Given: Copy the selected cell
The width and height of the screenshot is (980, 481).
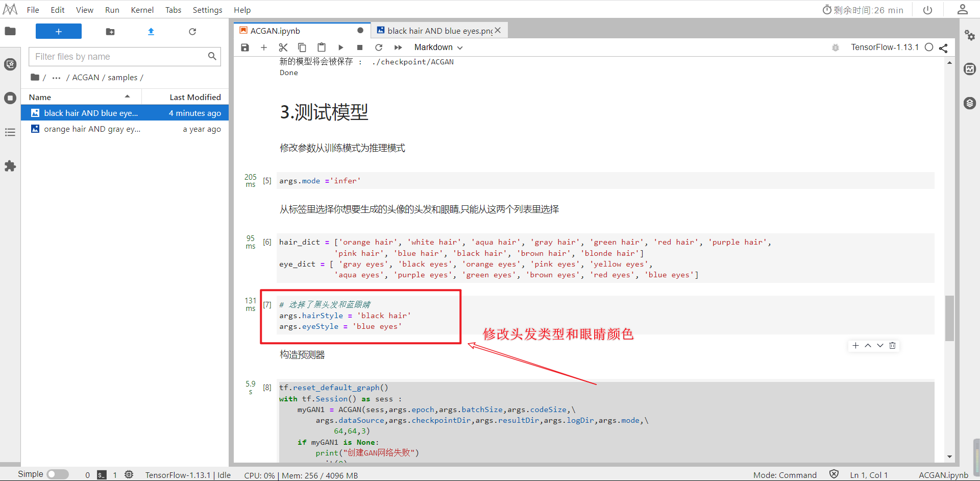Looking at the screenshot, I should pyautogui.click(x=302, y=47).
